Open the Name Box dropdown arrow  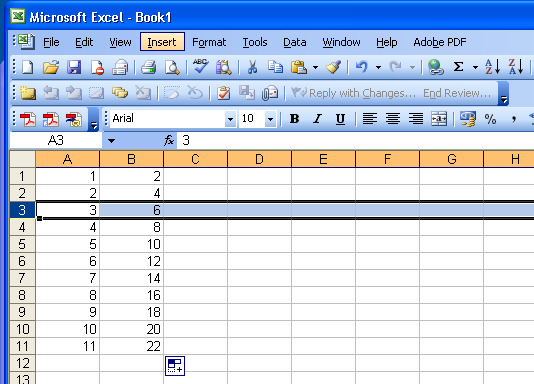pyautogui.click(x=111, y=140)
